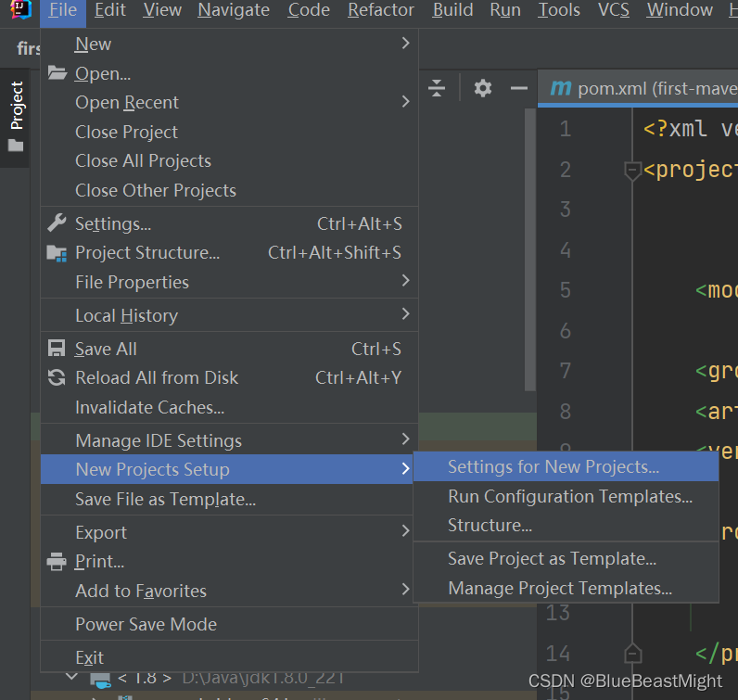Open the Refactor menu

coord(381,10)
